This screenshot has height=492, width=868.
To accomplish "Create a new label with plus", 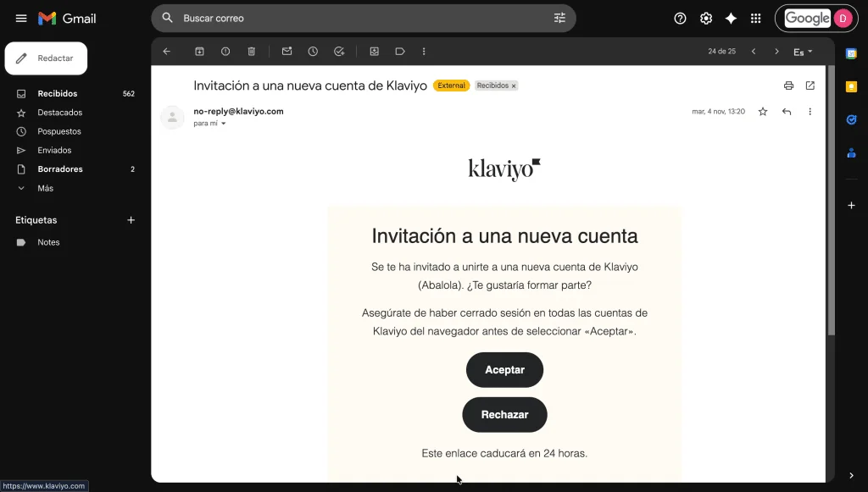I will (x=131, y=220).
